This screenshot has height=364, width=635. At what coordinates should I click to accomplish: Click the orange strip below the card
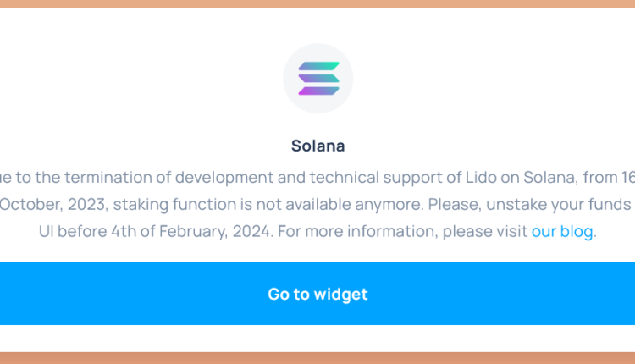click(317, 358)
